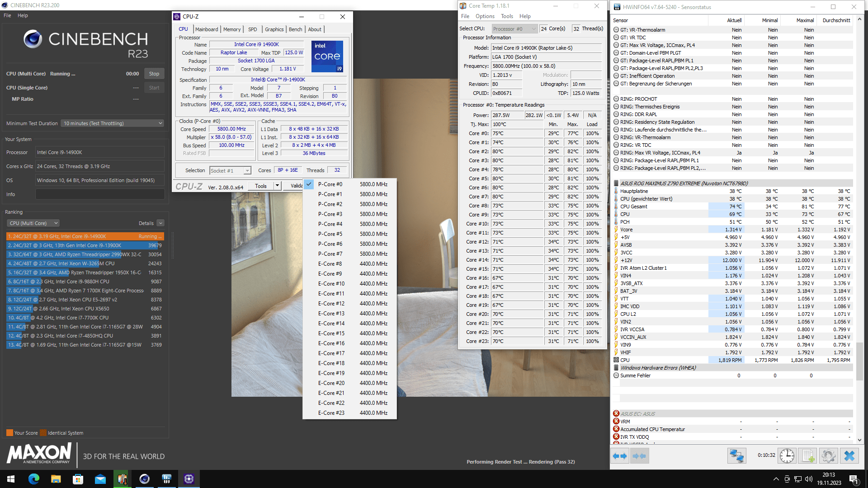Click blue X close sensors icon in HWiNFO
This screenshot has height=488, width=868.
(849, 456)
